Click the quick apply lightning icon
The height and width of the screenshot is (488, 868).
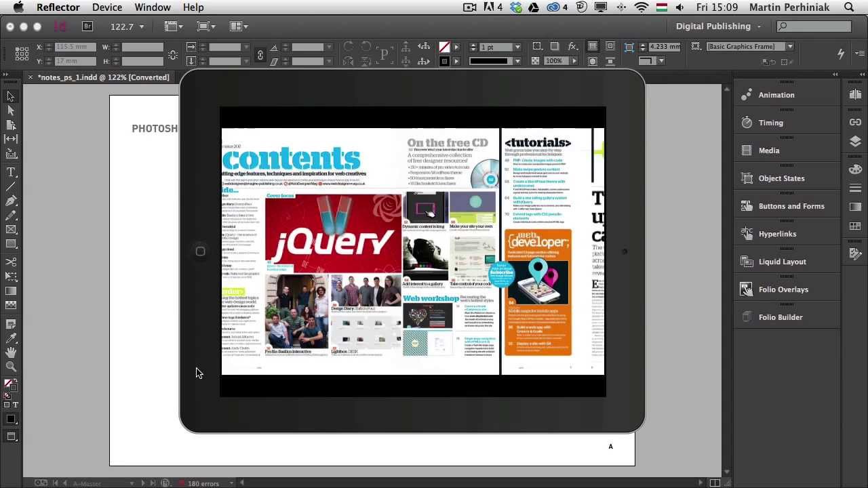tap(841, 54)
